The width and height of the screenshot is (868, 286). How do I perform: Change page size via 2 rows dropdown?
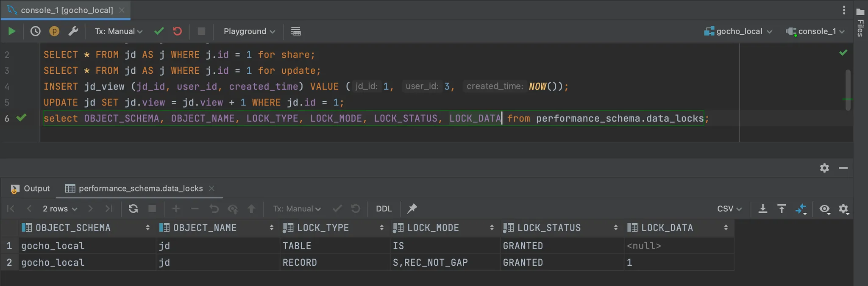click(60, 208)
